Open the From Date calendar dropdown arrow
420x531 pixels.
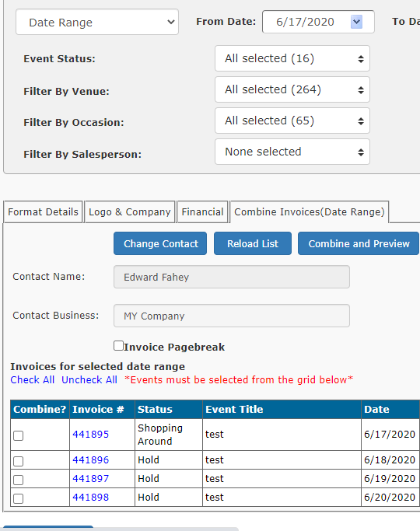(x=356, y=22)
